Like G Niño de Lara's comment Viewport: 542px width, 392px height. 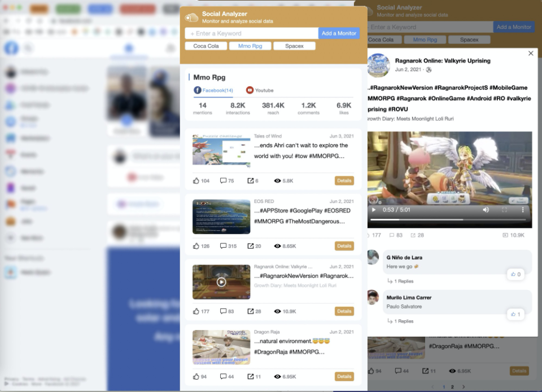pos(515,274)
